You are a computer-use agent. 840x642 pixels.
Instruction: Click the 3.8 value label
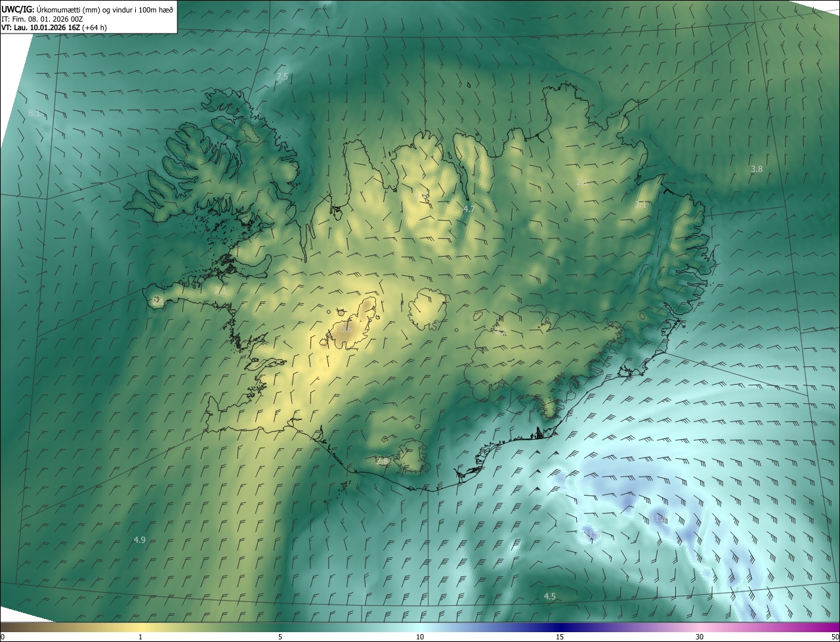click(757, 169)
